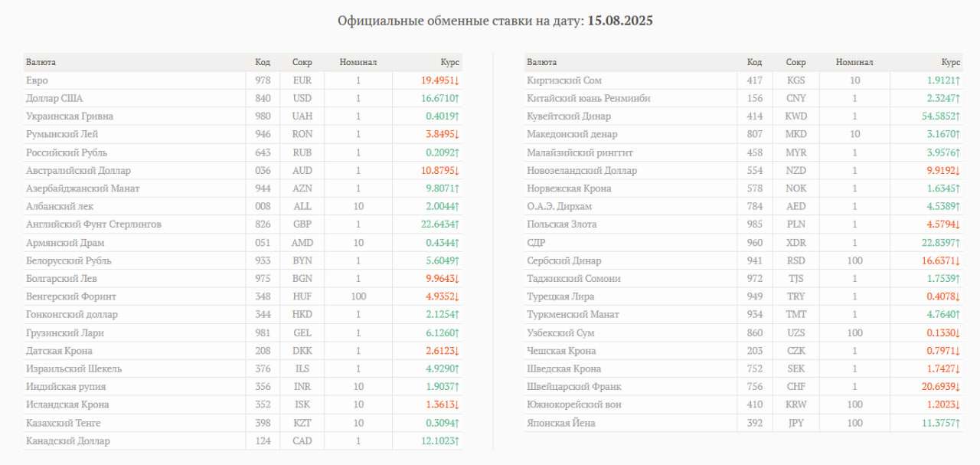This screenshot has width=980, height=465.
Task: Select the NOK rate 1.6345
Action: 943,188
